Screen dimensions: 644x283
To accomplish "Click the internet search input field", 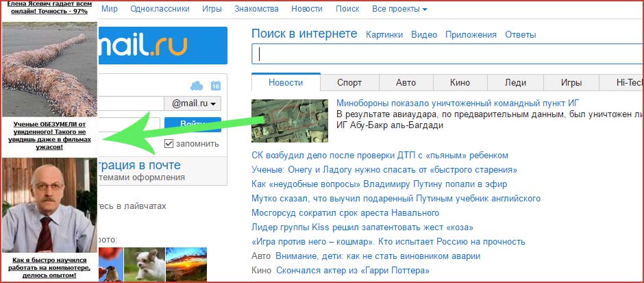I will 445,55.
